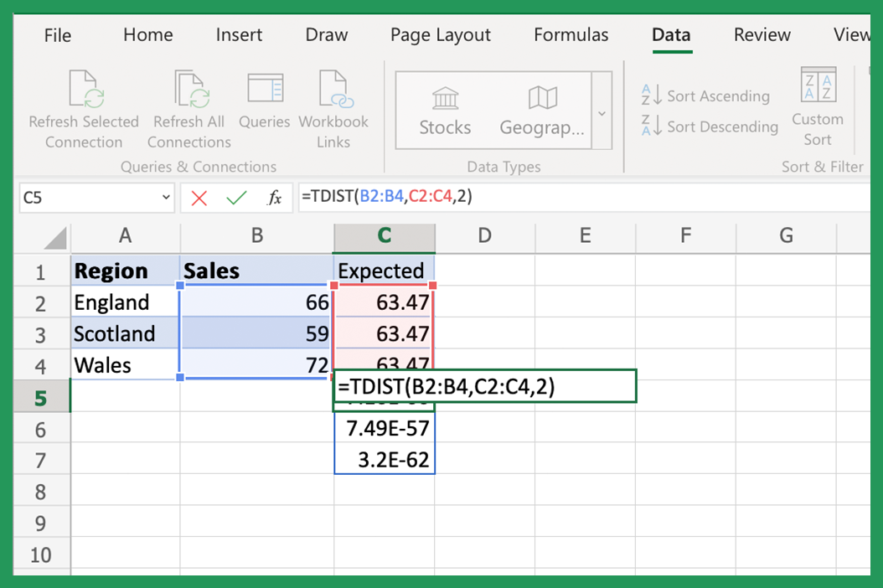The width and height of the screenshot is (883, 588).
Task: Apply the Geography data type
Action: [540, 109]
